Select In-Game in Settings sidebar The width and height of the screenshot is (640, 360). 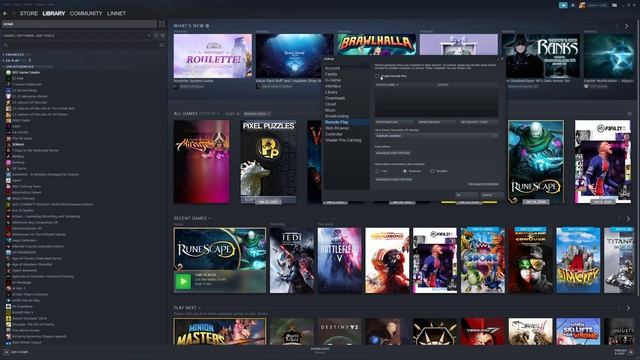coord(333,80)
